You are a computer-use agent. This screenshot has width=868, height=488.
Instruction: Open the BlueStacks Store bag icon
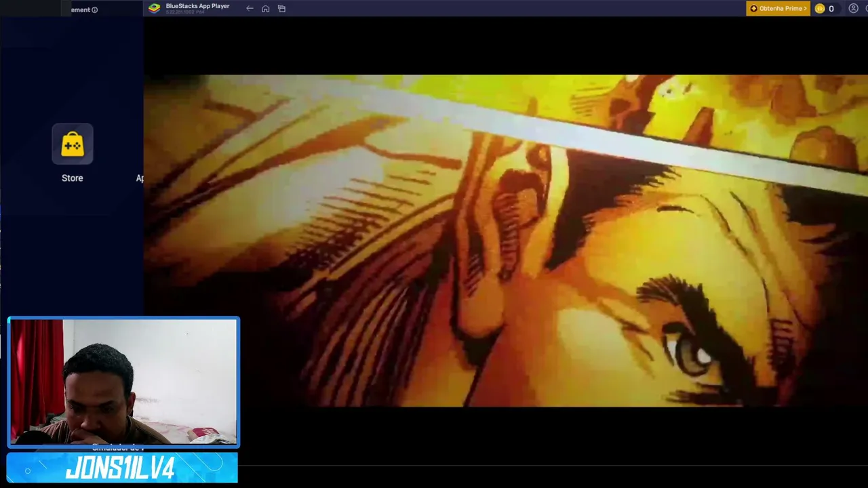pos(73,144)
